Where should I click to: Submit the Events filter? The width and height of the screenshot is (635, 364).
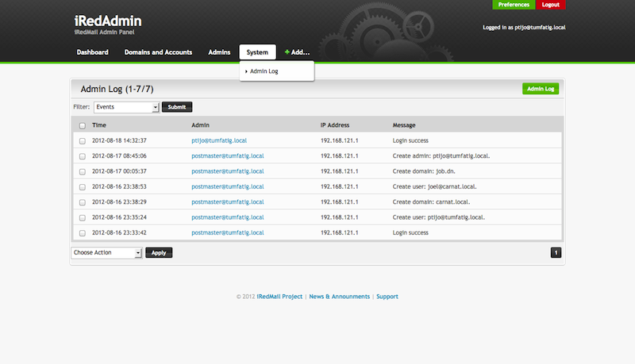click(x=177, y=107)
